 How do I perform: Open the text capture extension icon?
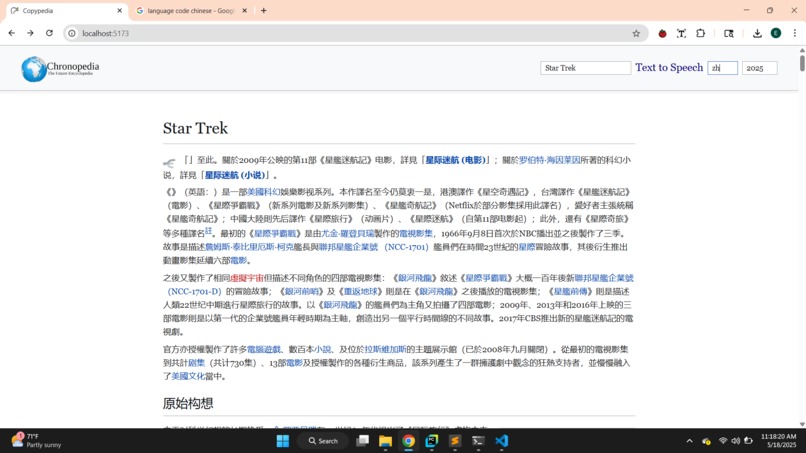point(681,33)
